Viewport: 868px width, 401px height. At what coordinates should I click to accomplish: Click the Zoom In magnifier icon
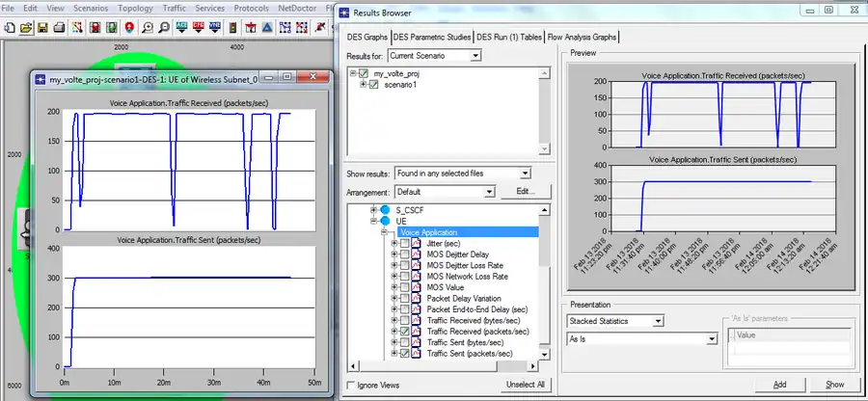[x=148, y=27]
